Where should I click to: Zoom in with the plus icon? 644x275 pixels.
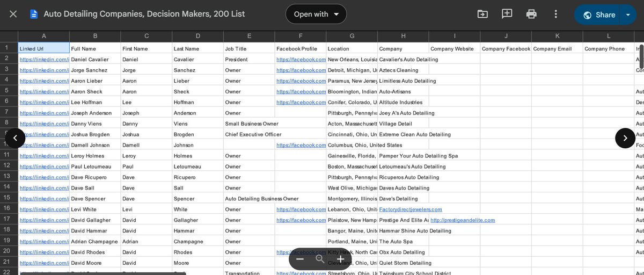click(x=340, y=259)
